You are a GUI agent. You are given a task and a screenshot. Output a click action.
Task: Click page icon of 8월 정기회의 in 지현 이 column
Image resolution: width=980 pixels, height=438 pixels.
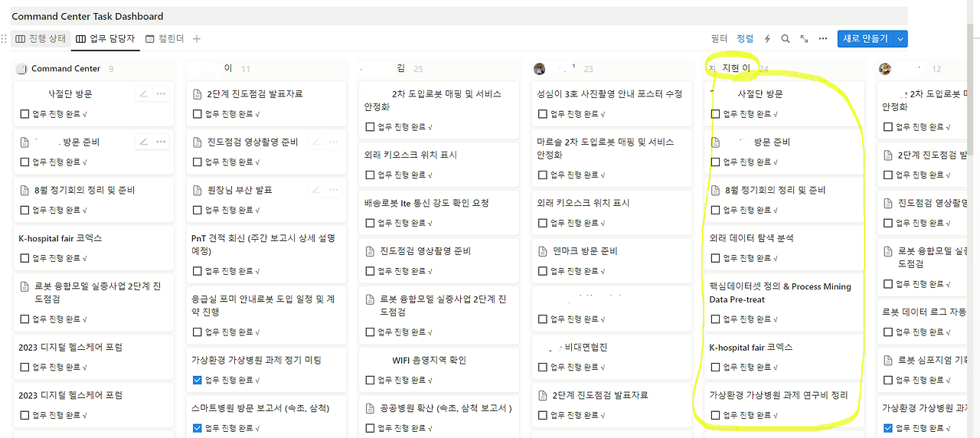pyautogui.click(x=716, y=190)
